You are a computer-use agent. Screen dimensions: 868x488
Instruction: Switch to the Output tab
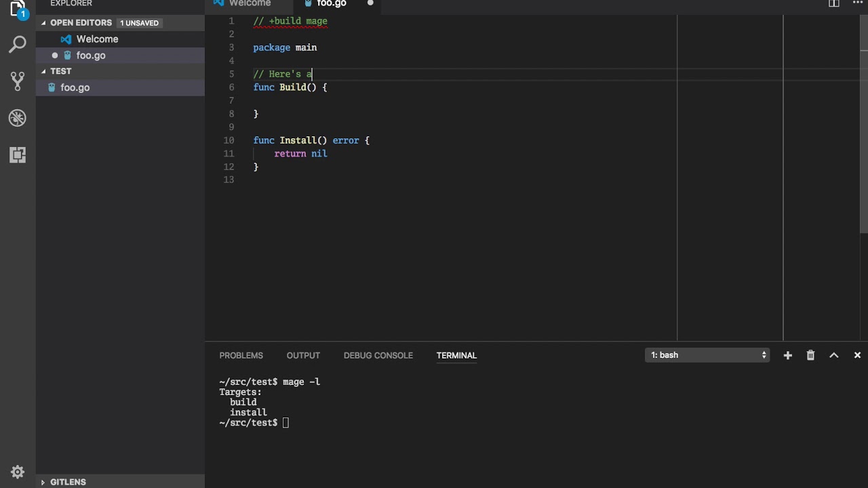pos(303,355)
